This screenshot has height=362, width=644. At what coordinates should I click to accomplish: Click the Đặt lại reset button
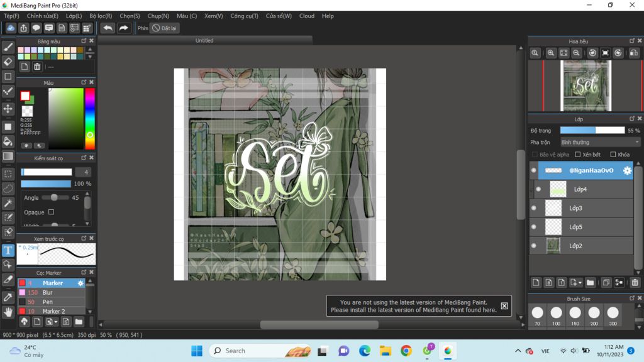164,28
